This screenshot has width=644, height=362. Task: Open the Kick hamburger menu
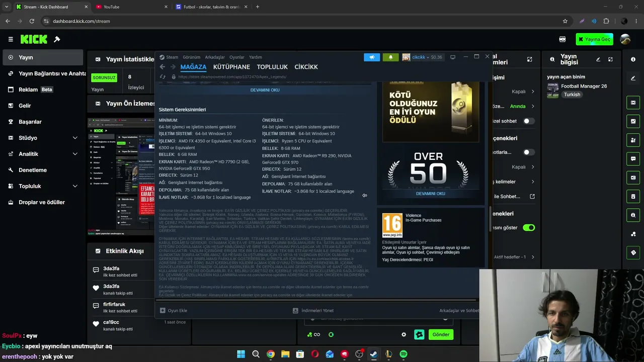click(11, 39)
